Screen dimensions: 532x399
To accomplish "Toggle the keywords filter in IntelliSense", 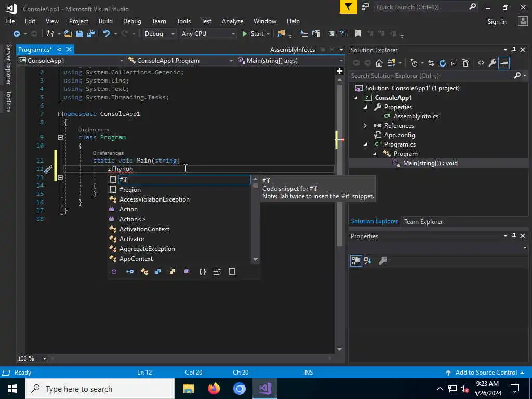I will click(217, 271).
